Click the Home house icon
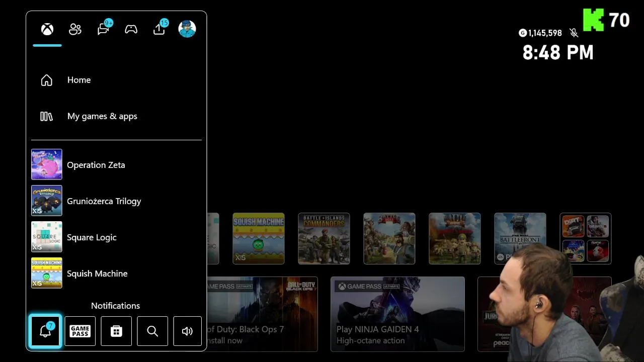The height and width of the screenshot is (362, 644). tap(46, 80)
